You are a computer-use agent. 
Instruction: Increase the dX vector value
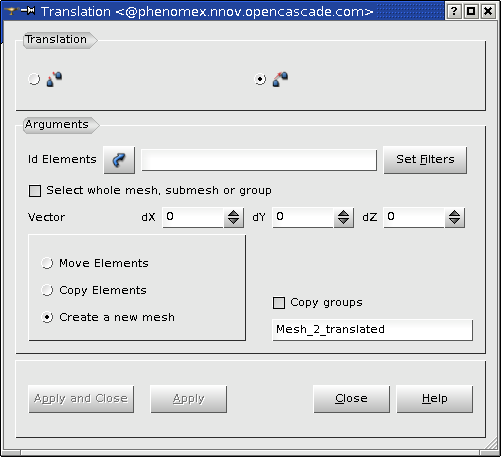(x=233, y=213)
